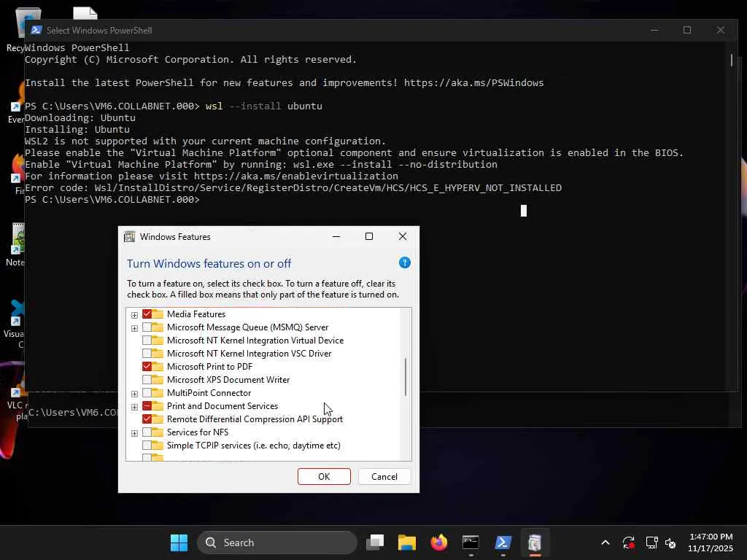Maximize the PowerShell window
The image size is (747, 560).
pos(687,30)
